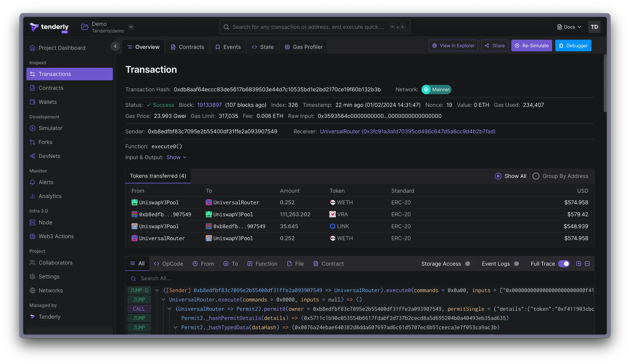The image size is (630, 364).
Task: Click the LINK token icon
Action: click(x=333, y=226)
